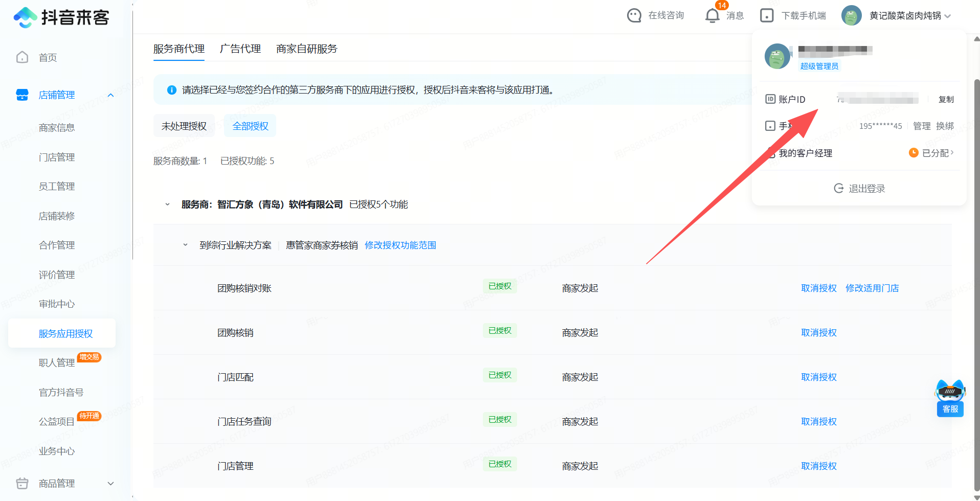Expand the 商品管理 sidebar section
980x501 pixels.
click(110, 484)
